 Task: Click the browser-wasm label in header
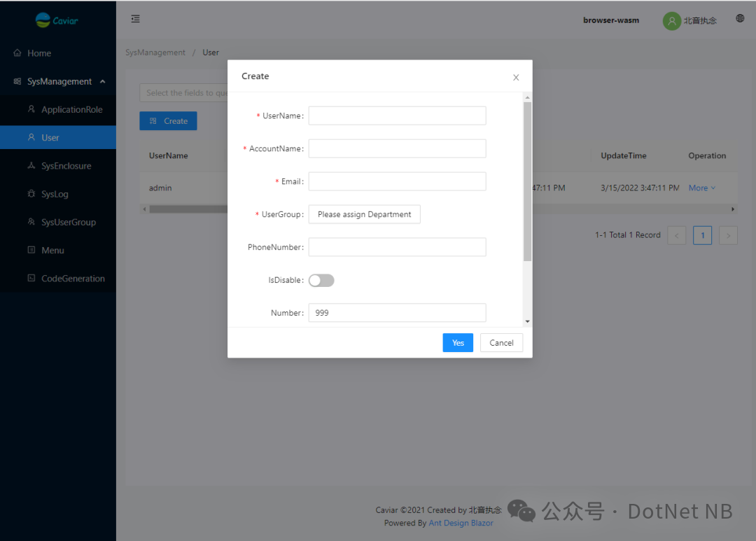click(x=611, y=20)
